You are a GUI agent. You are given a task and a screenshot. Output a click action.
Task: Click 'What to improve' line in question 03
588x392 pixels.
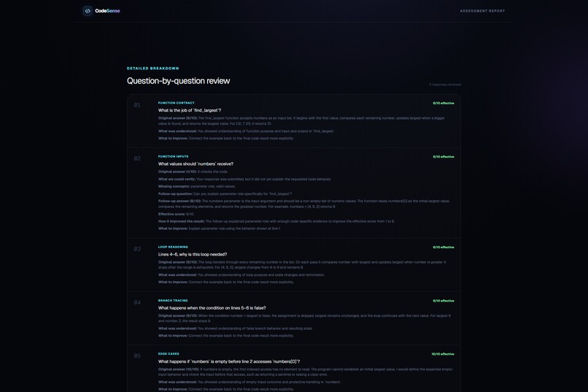(x=225, y=282)
